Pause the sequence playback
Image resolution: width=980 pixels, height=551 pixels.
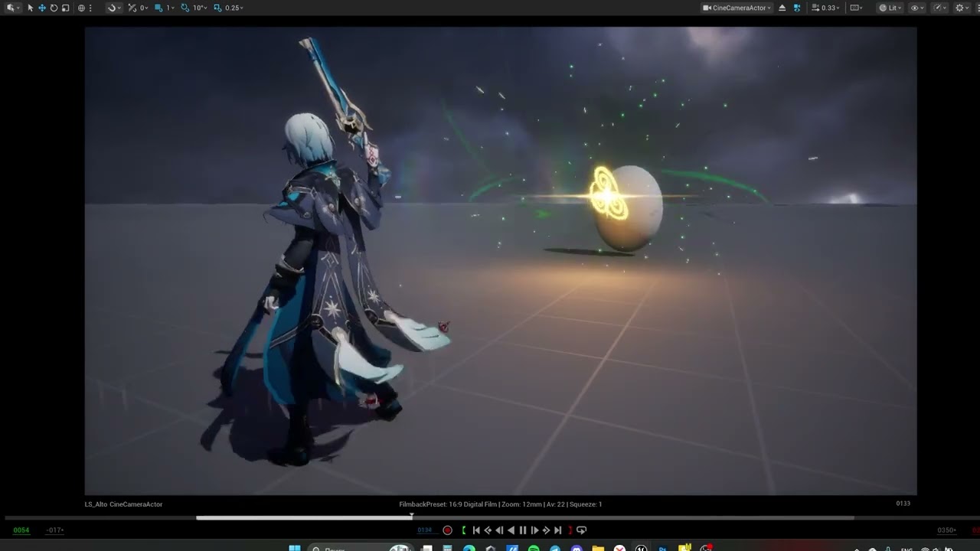pos(523,530)
